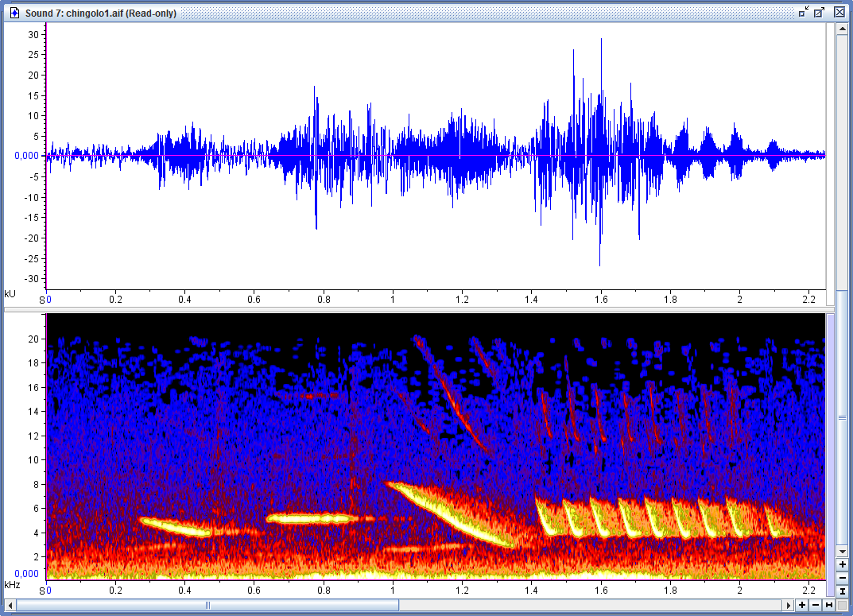Iconify the Sound 7 window
Image resolution: width=853 pixels, height=616 pixels.
804,12
